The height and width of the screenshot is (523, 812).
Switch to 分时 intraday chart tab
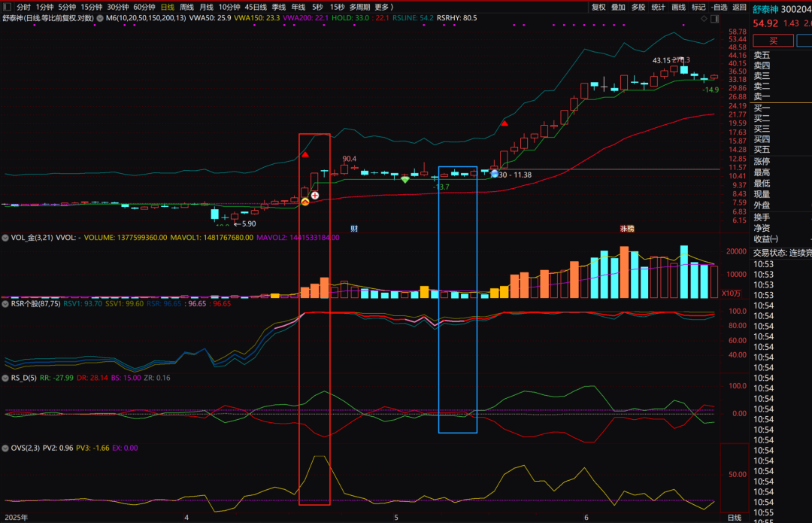pyautogui.click(x=24, y=8)
